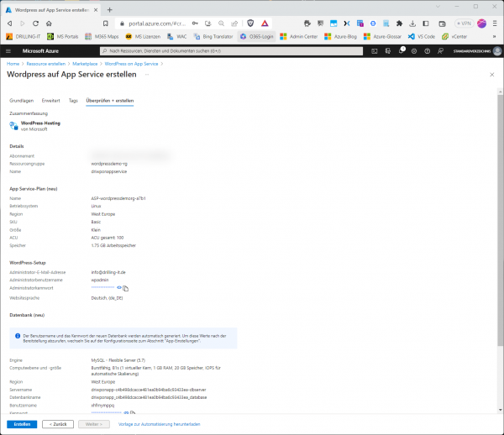Click the Erstellen button
Screen dimensions: 504x435
[x=22, y=424]
